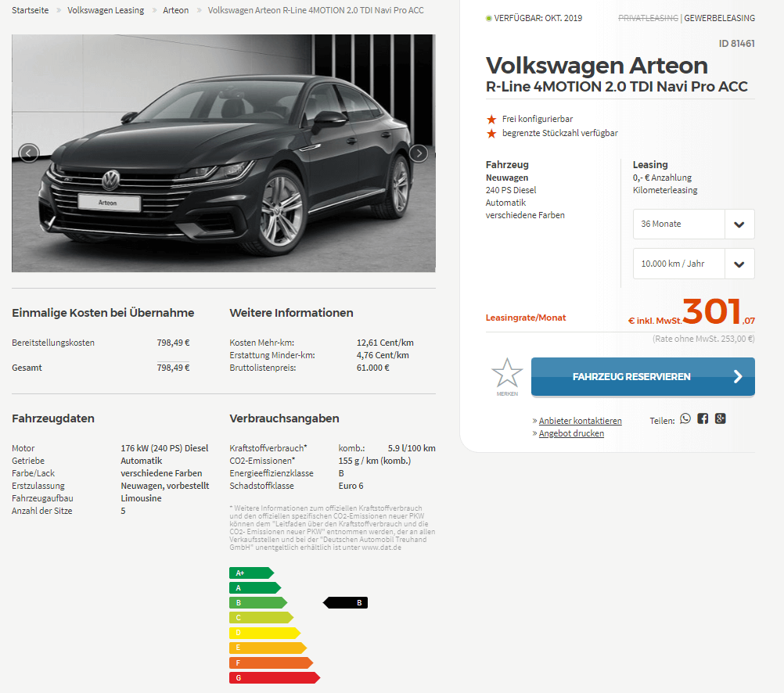Click the 0,- € Anzahlung text
Viewport: 784px width, 693px height.
pyautogui.click(x=662, y=178)
